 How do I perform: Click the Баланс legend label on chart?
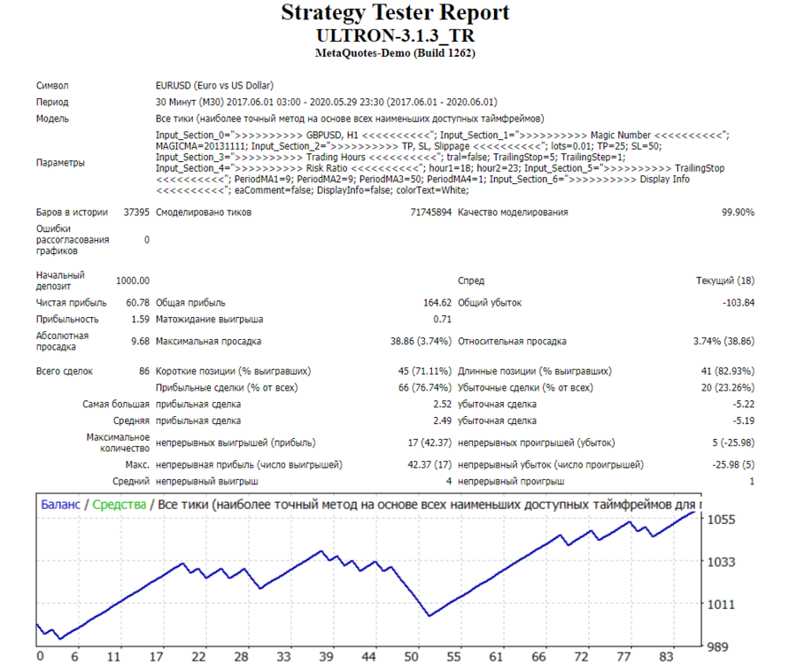pos(60,505)
